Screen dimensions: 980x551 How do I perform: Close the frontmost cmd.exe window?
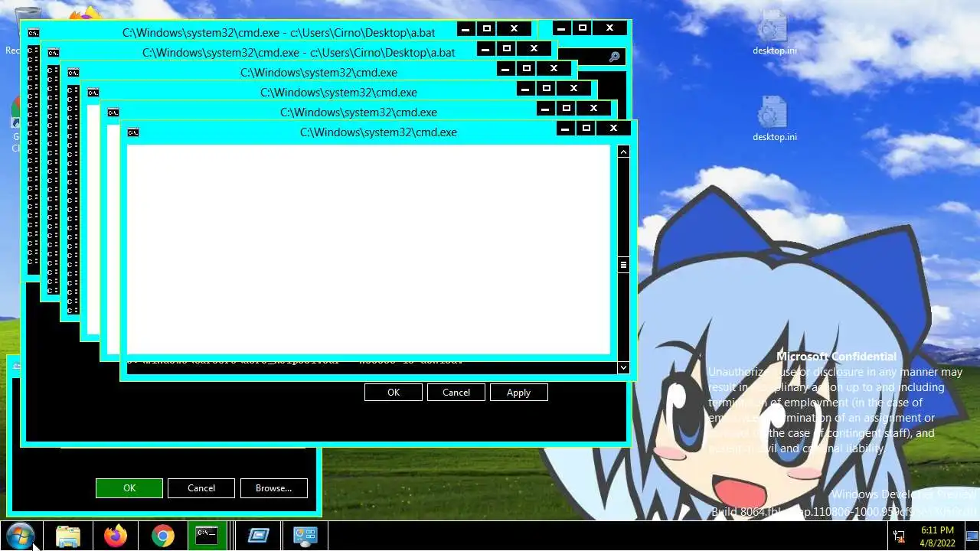(x=613, y=129)
